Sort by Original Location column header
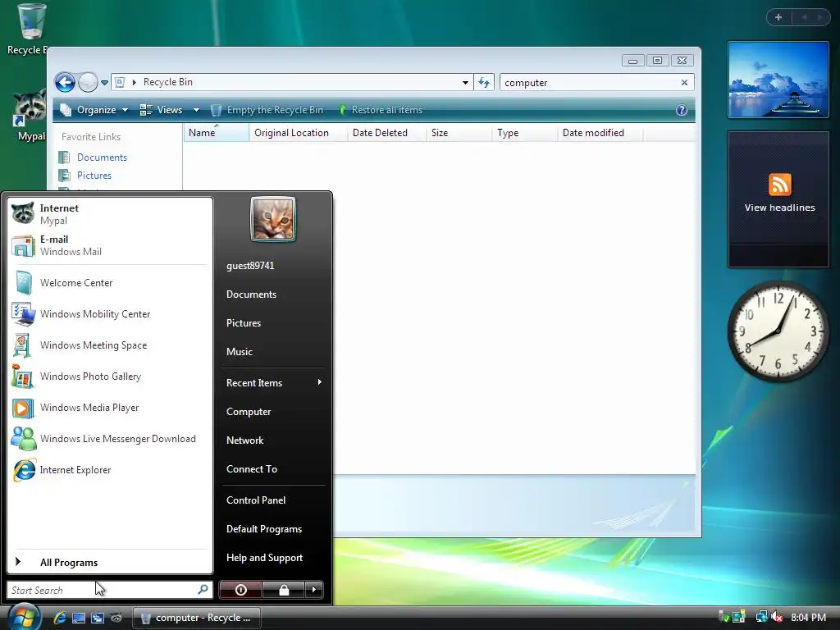Viewport: 840px width, 630px height. pyautogui.click(x=298, y=132)
